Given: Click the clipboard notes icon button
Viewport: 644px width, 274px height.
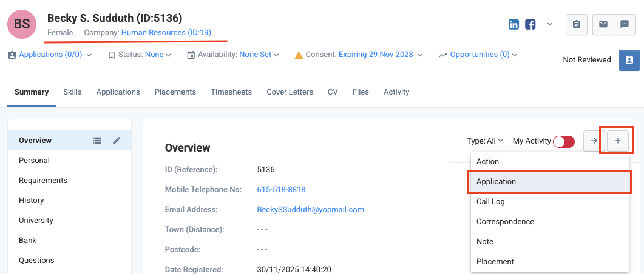Looking at the screenshot, I should pyautogui.click(x=577, y=25).
